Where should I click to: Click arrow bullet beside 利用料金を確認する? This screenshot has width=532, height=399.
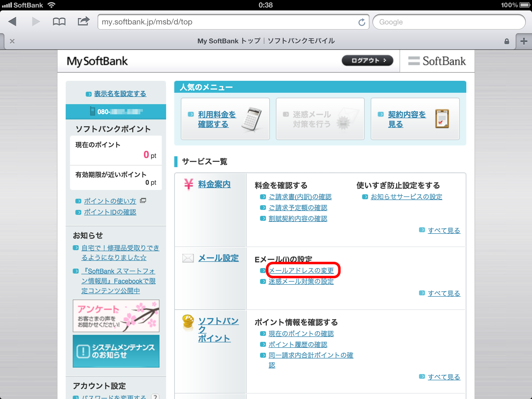pos(191,114)
